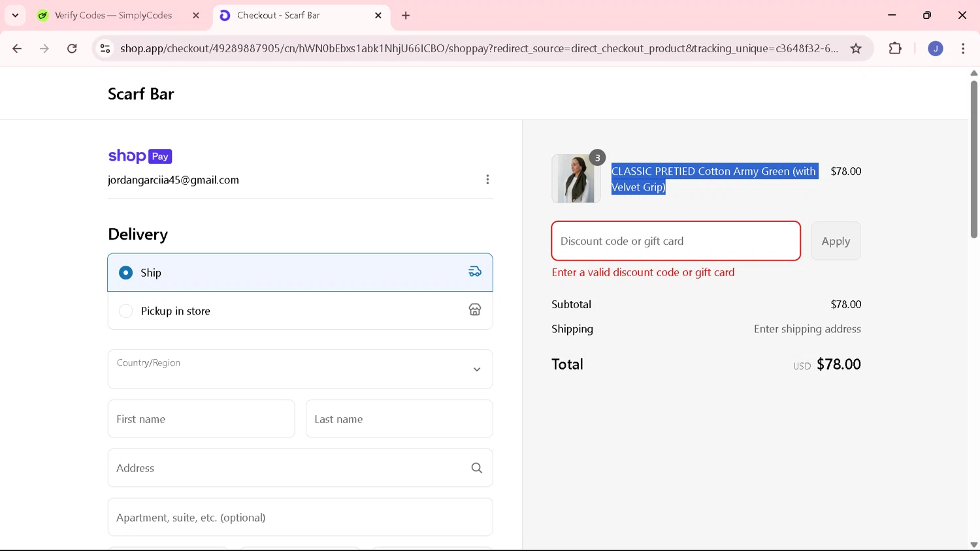Click the quantity badge showing 3

[x=597, y=157]
